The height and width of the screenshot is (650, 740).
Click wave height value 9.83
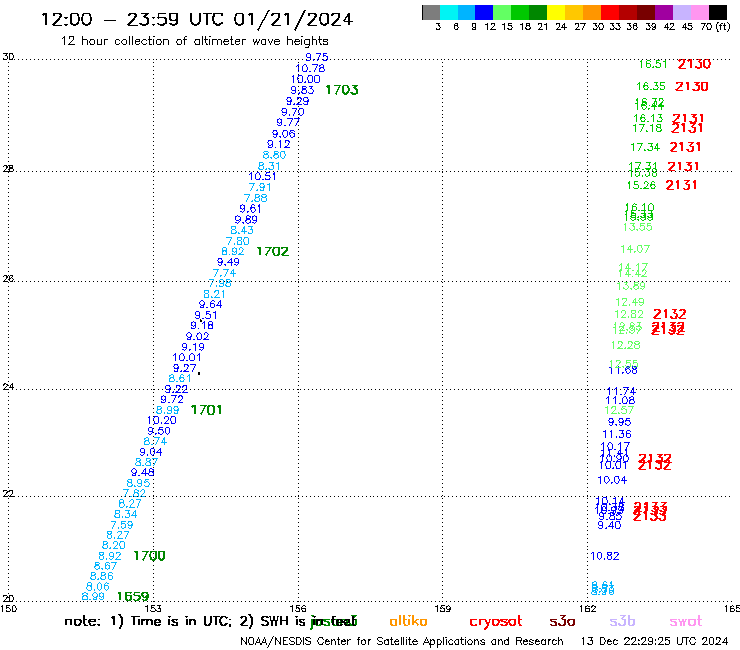click(302, 90)
